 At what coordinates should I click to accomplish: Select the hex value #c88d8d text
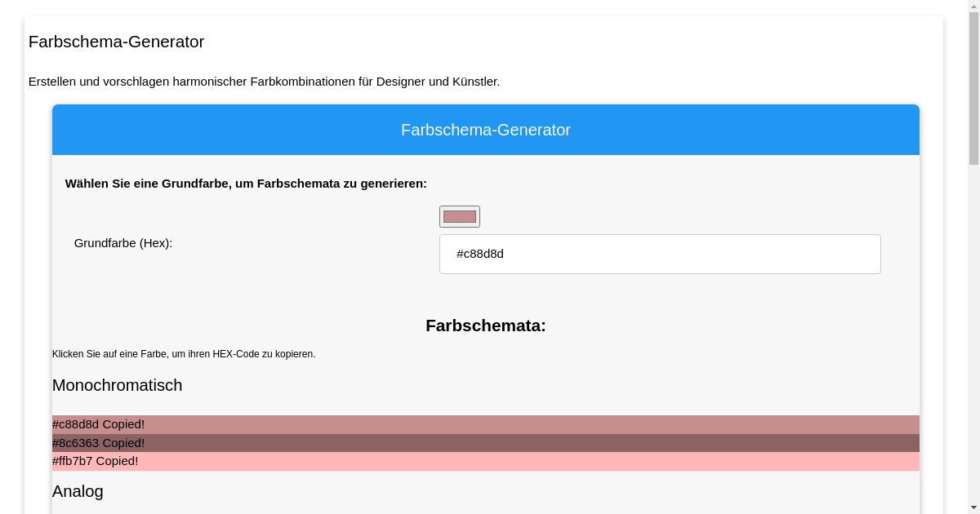click(479, 254)
